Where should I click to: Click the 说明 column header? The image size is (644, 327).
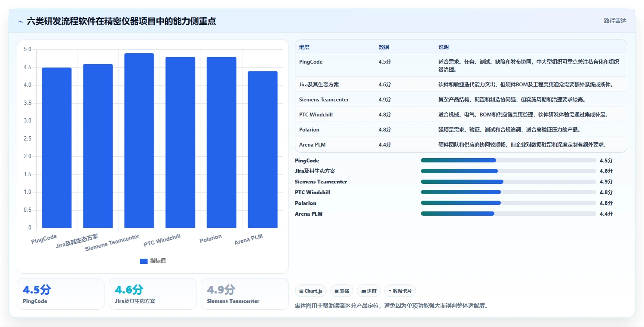pyautogui.click(x=444, y=47)
